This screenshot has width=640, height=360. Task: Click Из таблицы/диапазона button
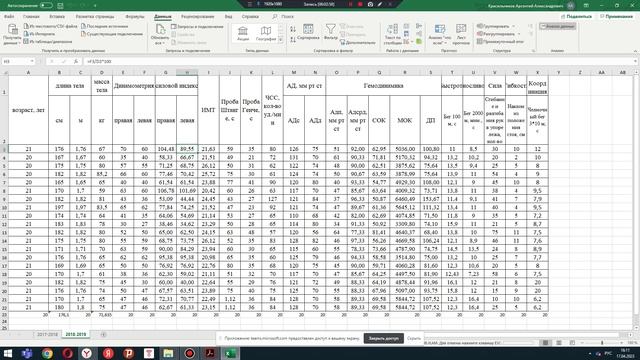(x=48, y=42)
